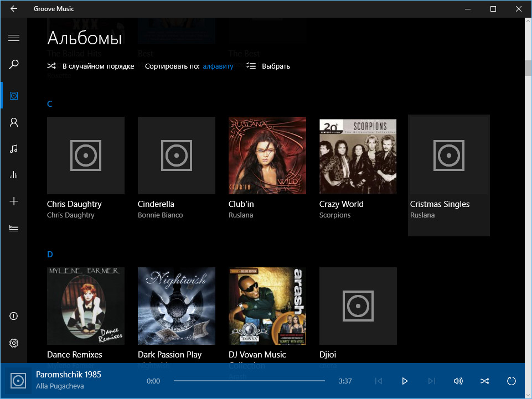Click the plus new playlist icon
This screenshot has width=532, height=399.
pyautogui.click(x=14, y=201)
